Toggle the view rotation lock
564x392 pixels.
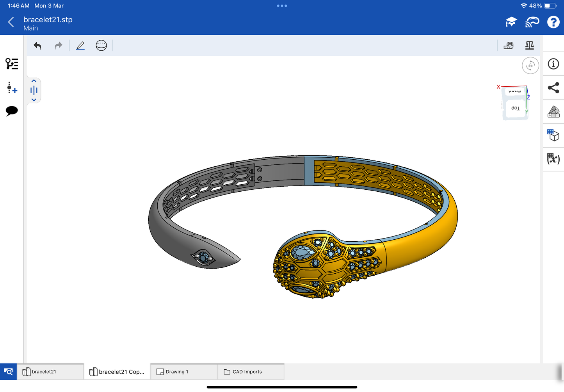pos(530,66)
